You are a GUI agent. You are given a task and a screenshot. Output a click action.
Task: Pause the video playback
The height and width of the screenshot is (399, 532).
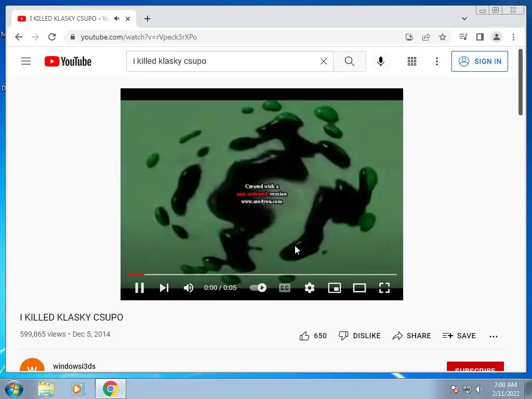pyautogui.click(x=139, y=288)
